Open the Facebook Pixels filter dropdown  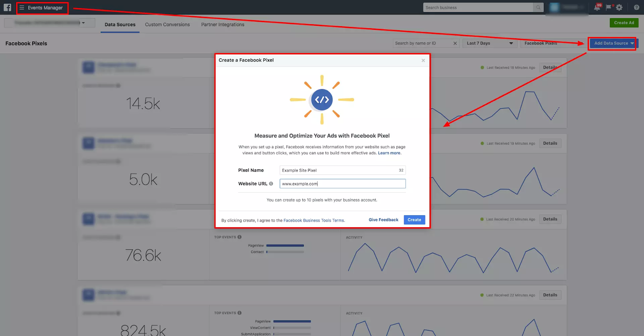click(552, 43)
